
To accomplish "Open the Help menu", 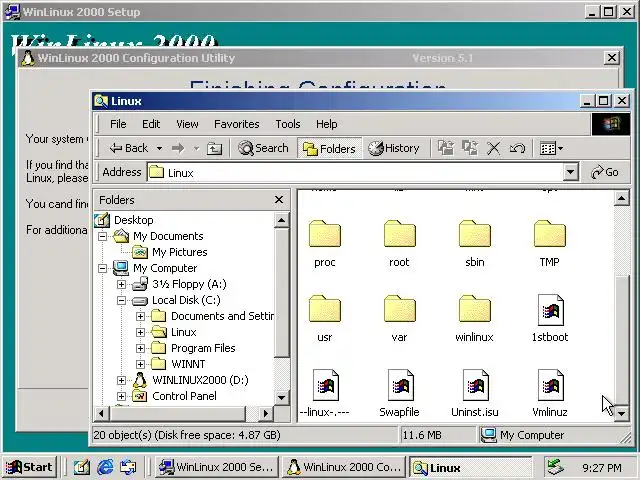I will (x=327, y=124).
